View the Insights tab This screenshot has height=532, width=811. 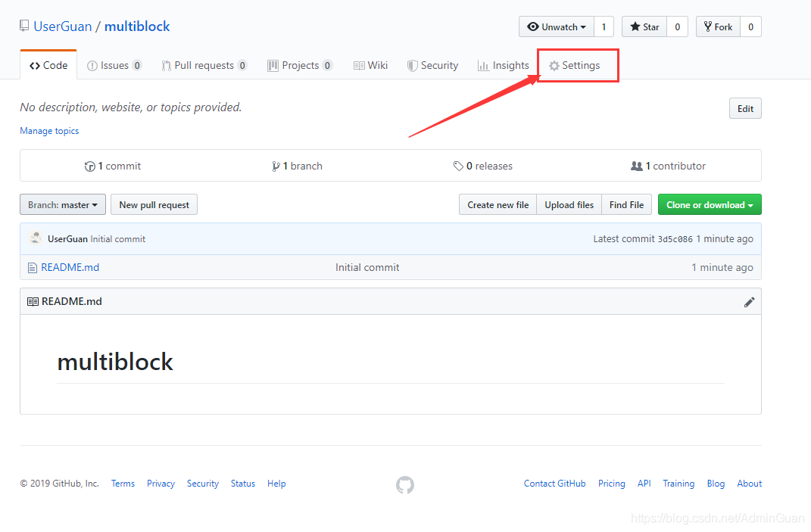tap(504, 65)
